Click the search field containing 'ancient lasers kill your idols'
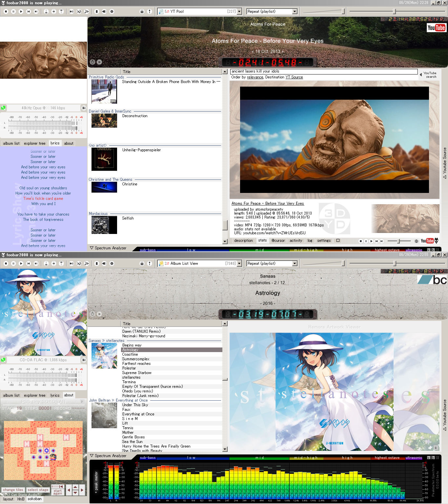The width and height of the screenshot is (448, 504). tap(324, 72)
